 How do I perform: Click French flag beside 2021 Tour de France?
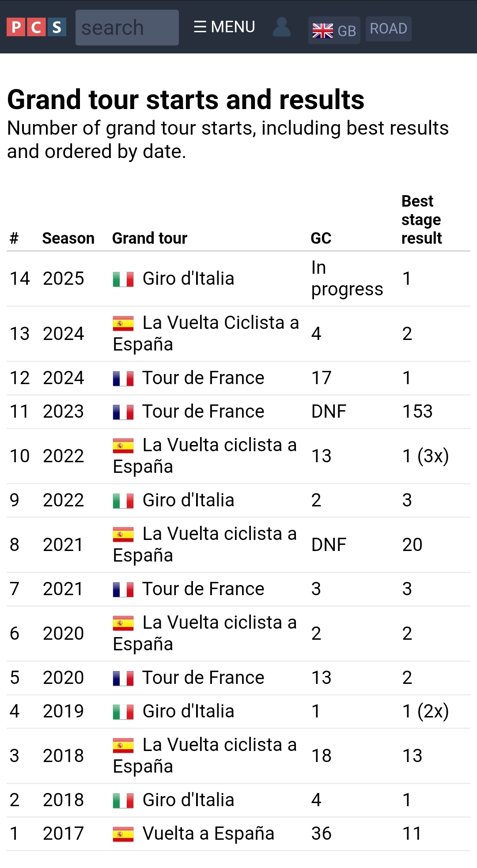[123, 589]
